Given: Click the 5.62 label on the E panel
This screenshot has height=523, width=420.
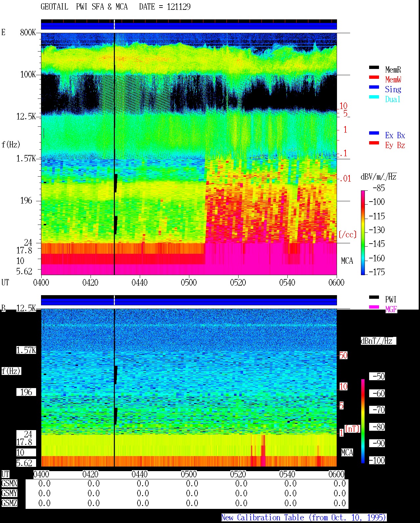Looking at the screenshot, I should click(x=24, y=271).
